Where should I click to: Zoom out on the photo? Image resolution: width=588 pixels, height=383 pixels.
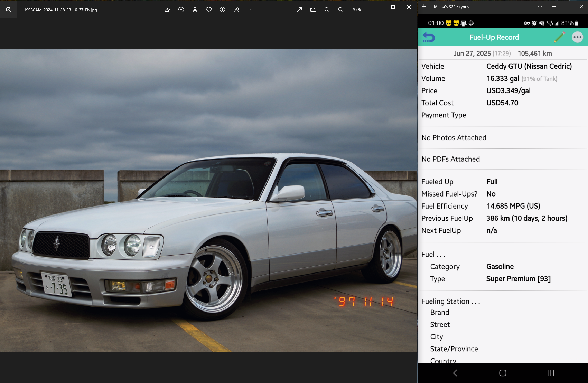click(x=327, y=10)
